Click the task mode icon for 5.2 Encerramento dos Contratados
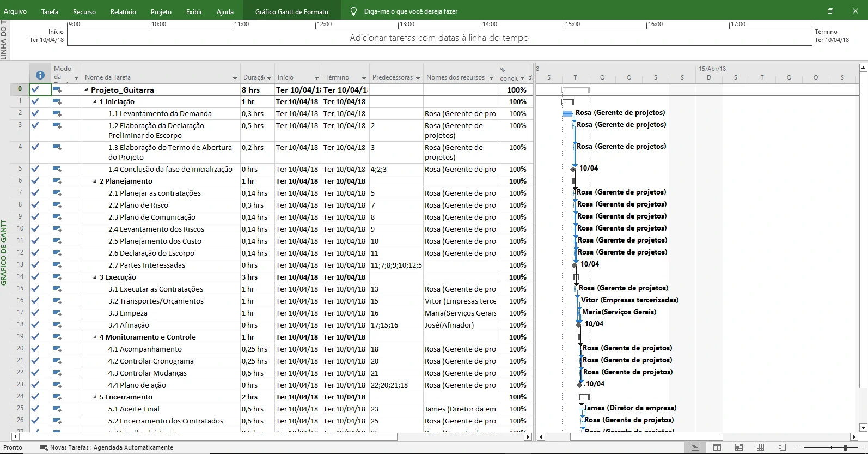This screenshot has height=454, width=868. tap(57, 421)
